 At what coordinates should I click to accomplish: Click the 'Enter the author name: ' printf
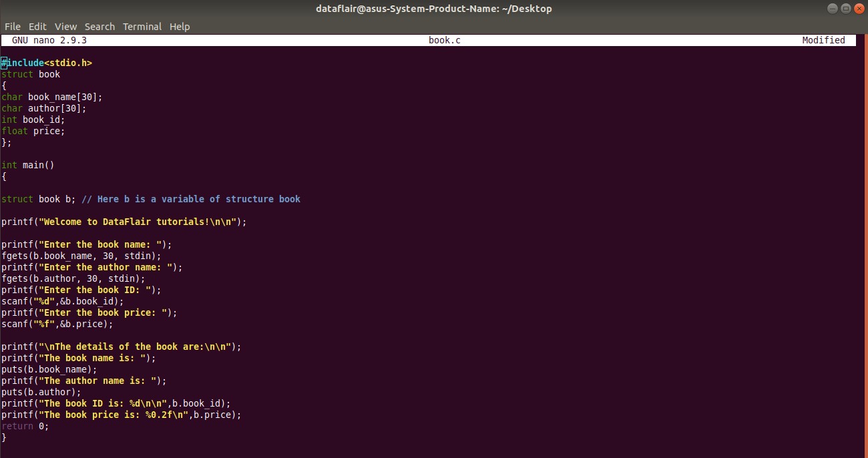pos(92,267)
